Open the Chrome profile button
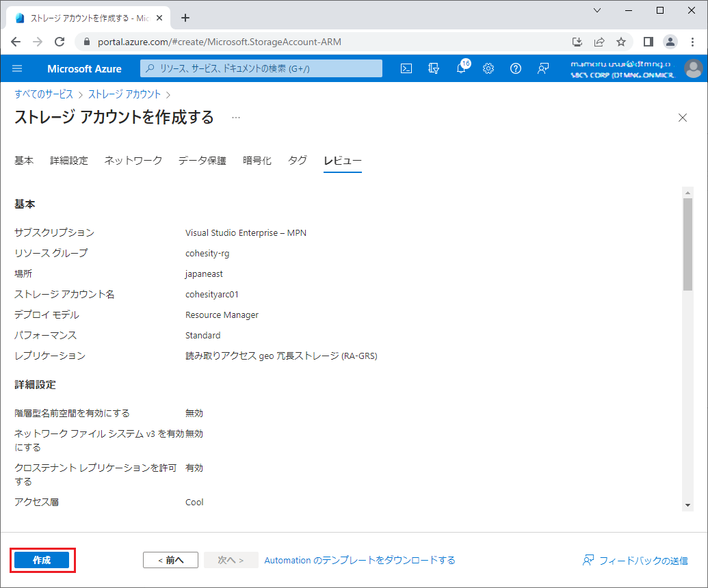 point(670,42)
